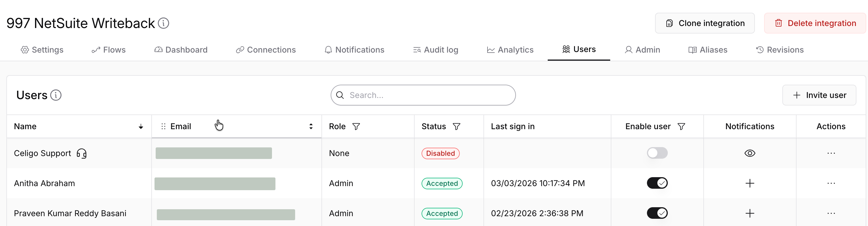Click the search magnifier icon
This screenshot has width=868, height=226.
pyautogui.click(x=340, y=95)
